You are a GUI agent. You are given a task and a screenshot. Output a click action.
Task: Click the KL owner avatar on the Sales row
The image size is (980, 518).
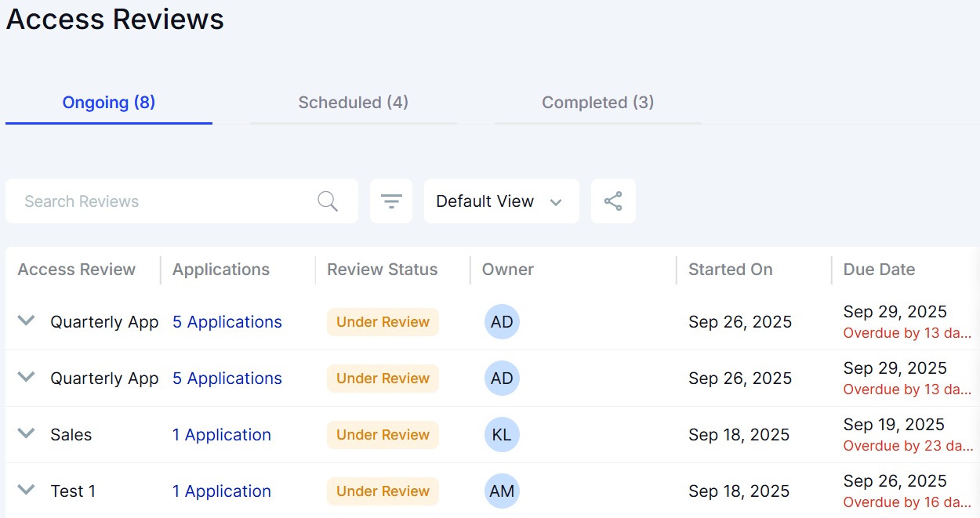coord(502,434)
